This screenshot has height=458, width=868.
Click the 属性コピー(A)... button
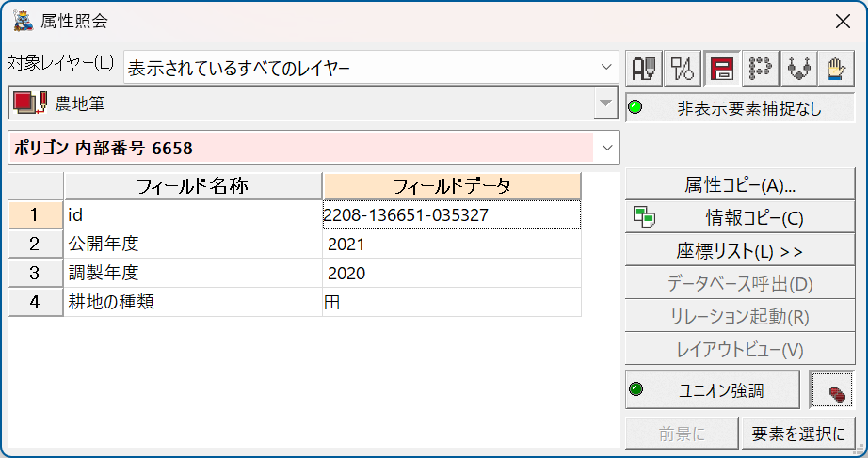[740, 184]
